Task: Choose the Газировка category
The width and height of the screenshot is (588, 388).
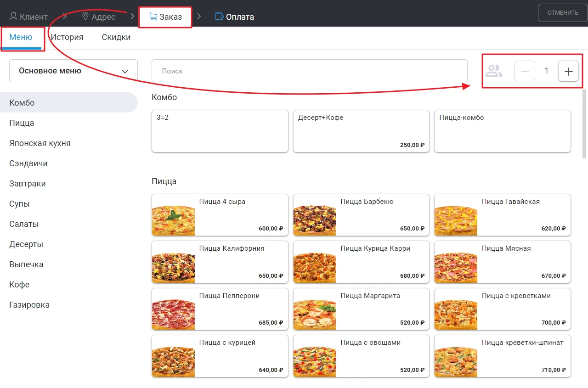Action: pyautogui.click(x=29, y=305)
